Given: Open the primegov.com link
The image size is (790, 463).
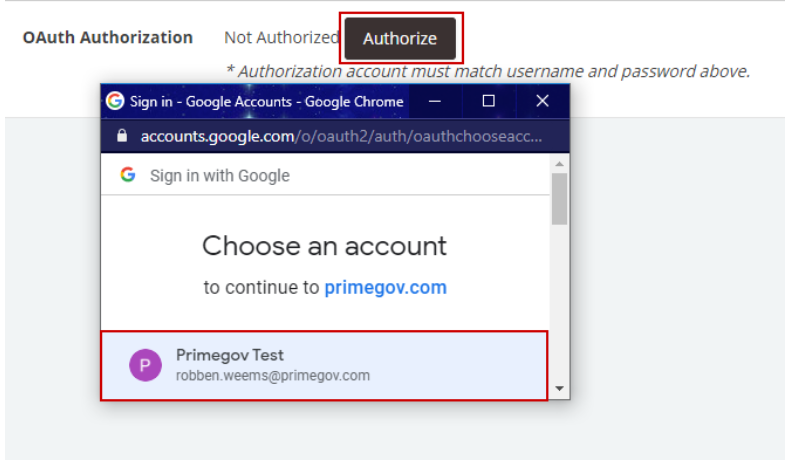Looking at the screenshot, I should point(385,288).
